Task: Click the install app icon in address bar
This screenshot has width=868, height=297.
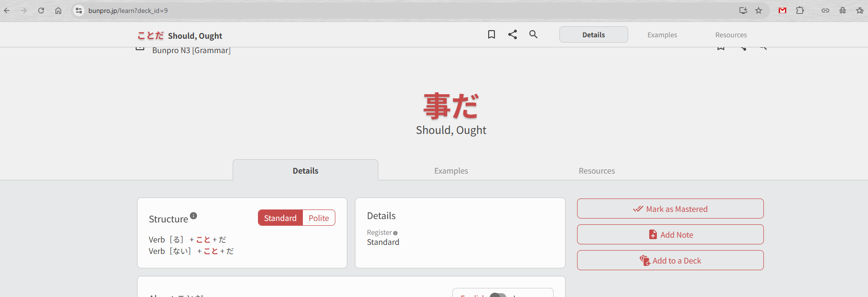Action: point(743,11)
